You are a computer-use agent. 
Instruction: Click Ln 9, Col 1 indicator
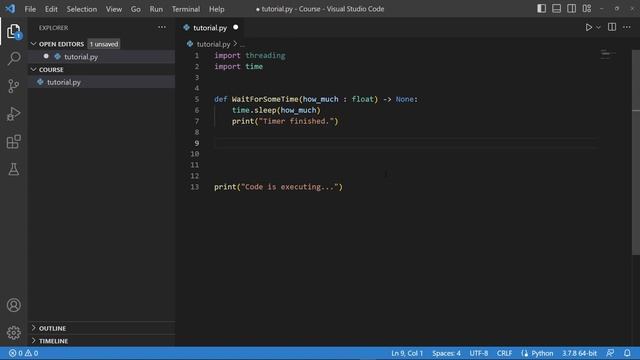pos(407,353)
